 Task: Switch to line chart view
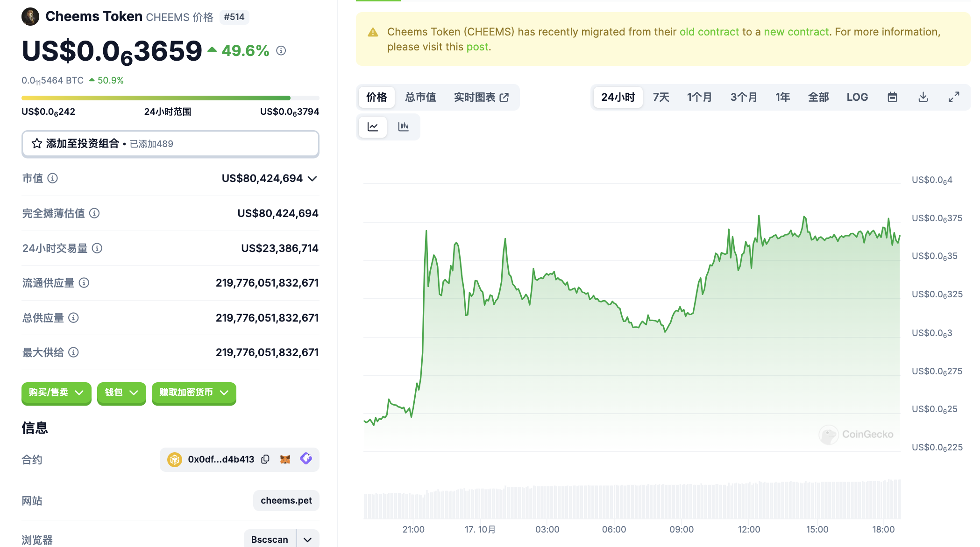(x=373, y=127)
